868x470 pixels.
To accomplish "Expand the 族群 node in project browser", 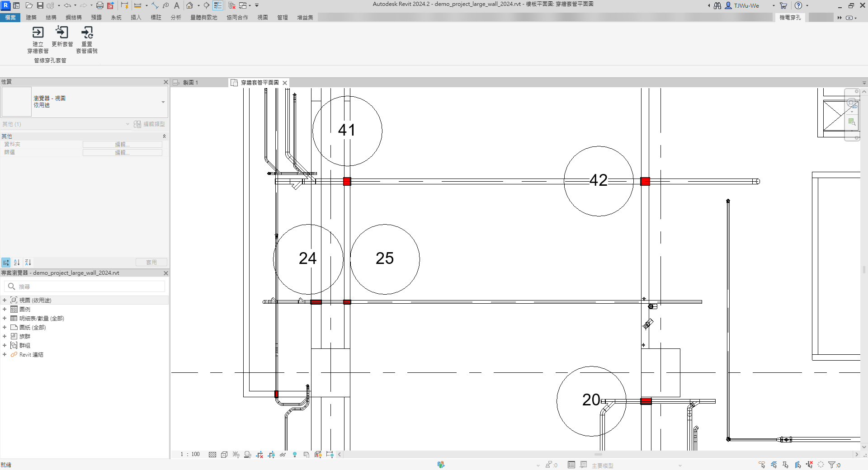I will [5, 336].
